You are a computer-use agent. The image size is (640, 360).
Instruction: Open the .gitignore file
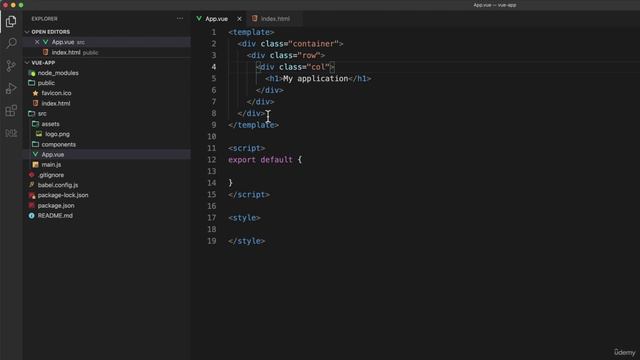click(x=51, y=175)
